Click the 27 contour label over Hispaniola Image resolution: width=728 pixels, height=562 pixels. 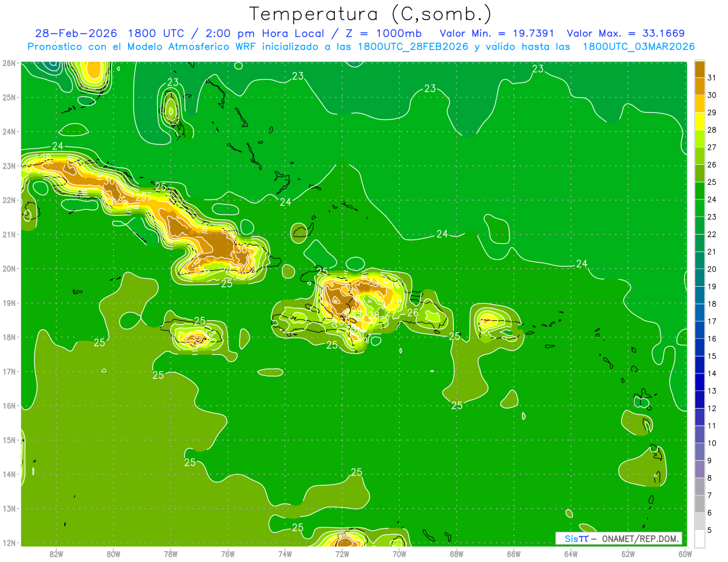click(x=391, y=312)
